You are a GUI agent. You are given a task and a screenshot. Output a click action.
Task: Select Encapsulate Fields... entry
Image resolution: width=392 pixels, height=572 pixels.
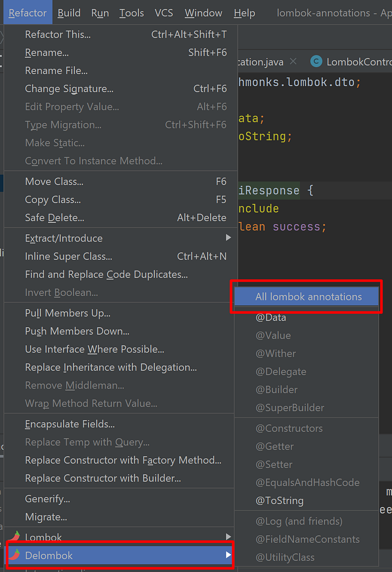tap(119, 424)
